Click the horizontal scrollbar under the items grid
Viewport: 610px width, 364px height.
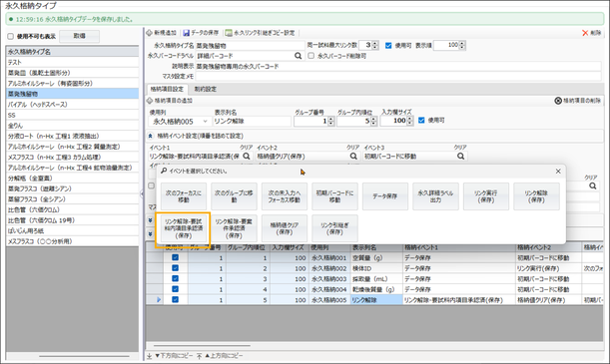click(202, 345)
